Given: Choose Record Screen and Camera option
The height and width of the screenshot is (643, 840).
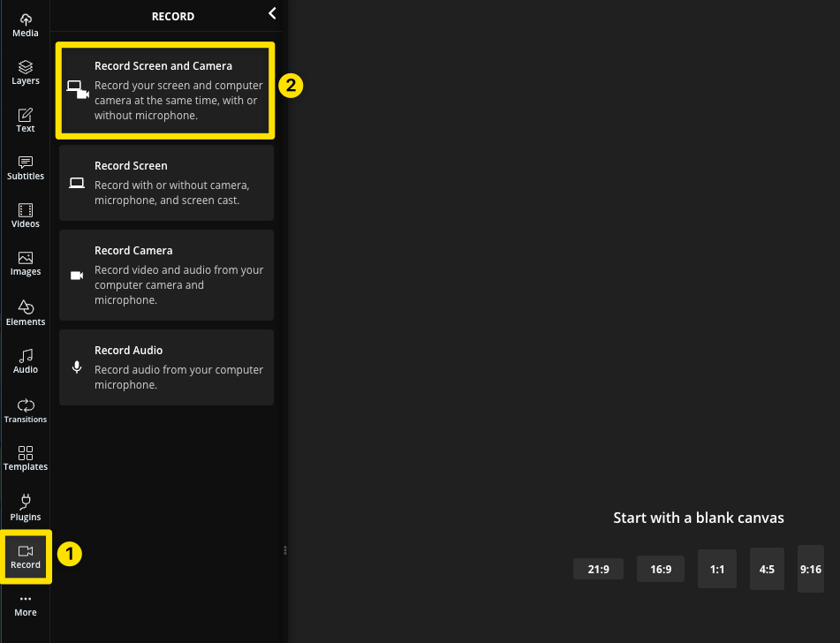Looking at the screenshot, I should coord(166,90).
